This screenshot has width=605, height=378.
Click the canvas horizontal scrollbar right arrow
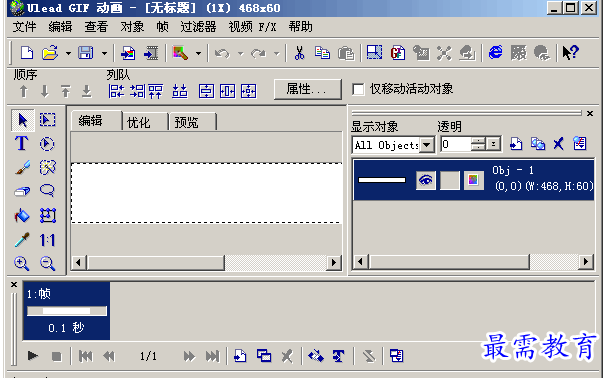[333, 263]
